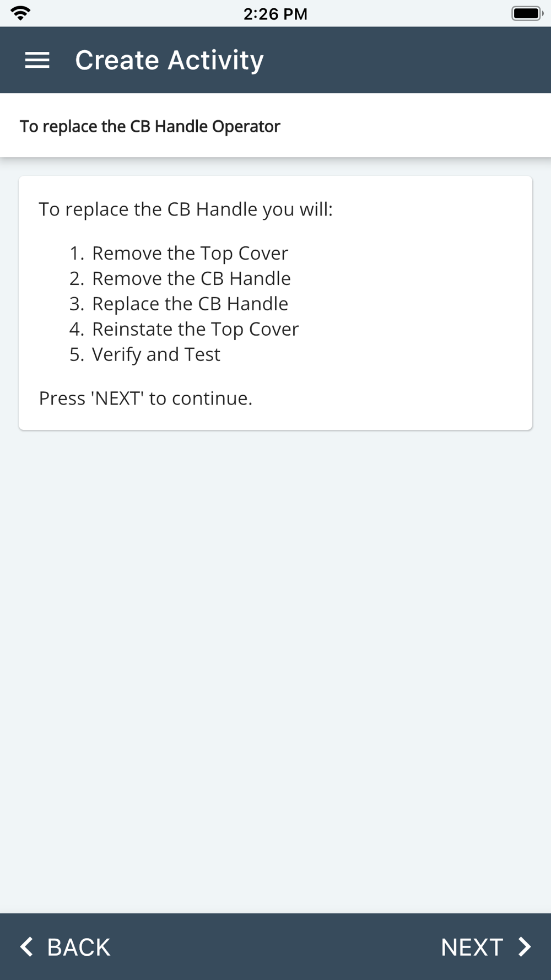Click the left chevron beside BACK
This screenshot has width=551, height=980.
26,947
